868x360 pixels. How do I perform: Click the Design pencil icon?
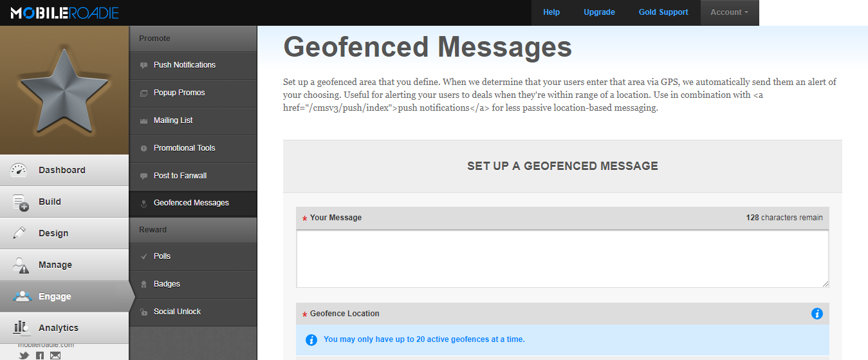19,233
